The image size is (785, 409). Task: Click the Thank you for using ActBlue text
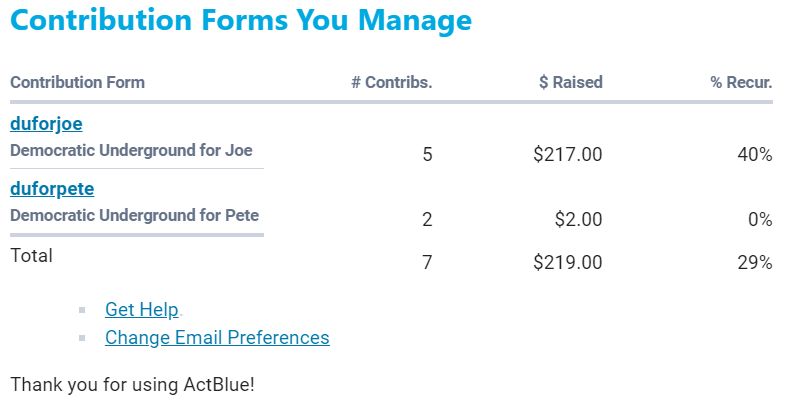132,384
